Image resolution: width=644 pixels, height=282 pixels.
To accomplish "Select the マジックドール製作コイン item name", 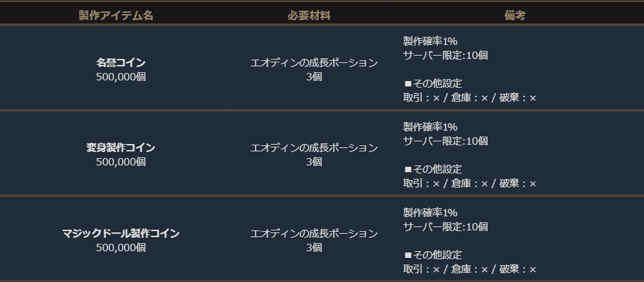I will click(x=121, y=233).
